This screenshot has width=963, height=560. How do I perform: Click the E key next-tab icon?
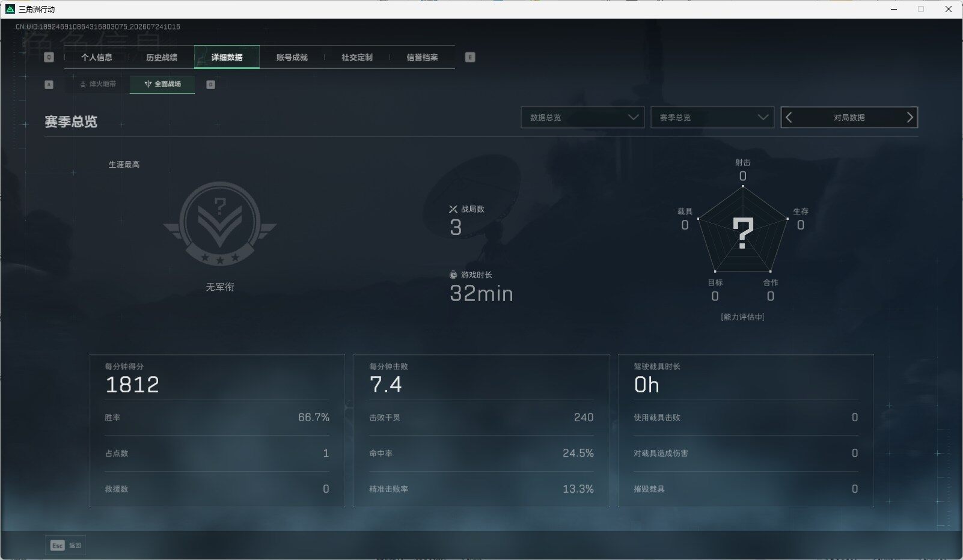pyautogui.click(x=470, y=57)
